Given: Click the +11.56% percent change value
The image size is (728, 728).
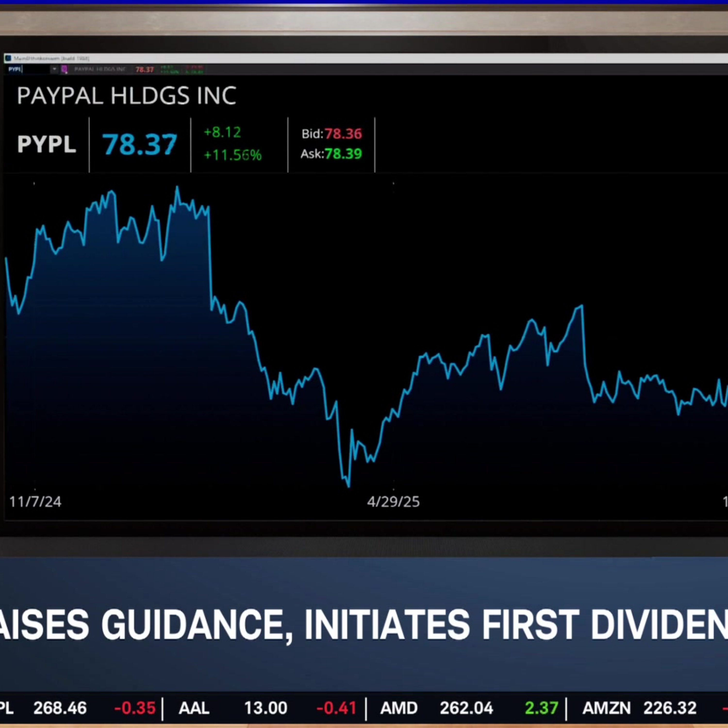Looking at the screenshot, I should pos(232,155).
